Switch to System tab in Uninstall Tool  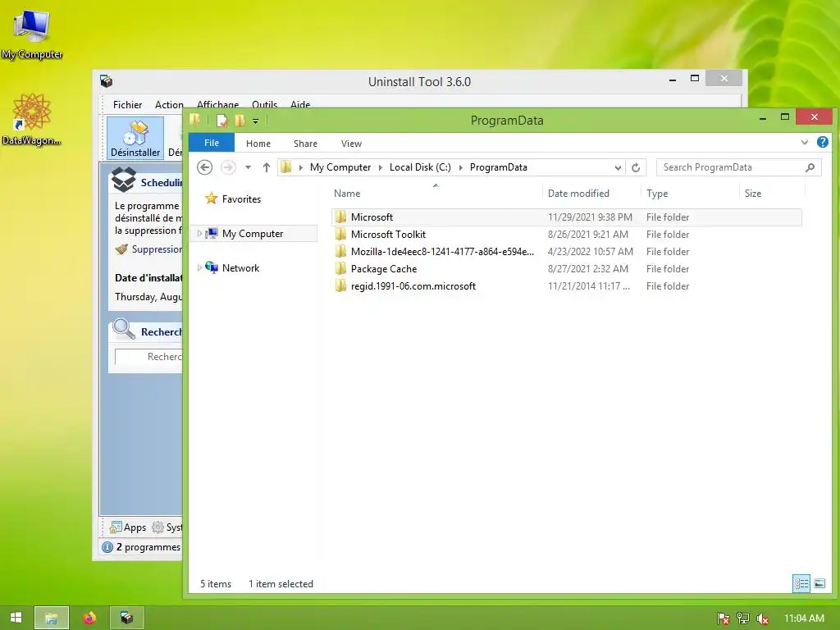167,527
